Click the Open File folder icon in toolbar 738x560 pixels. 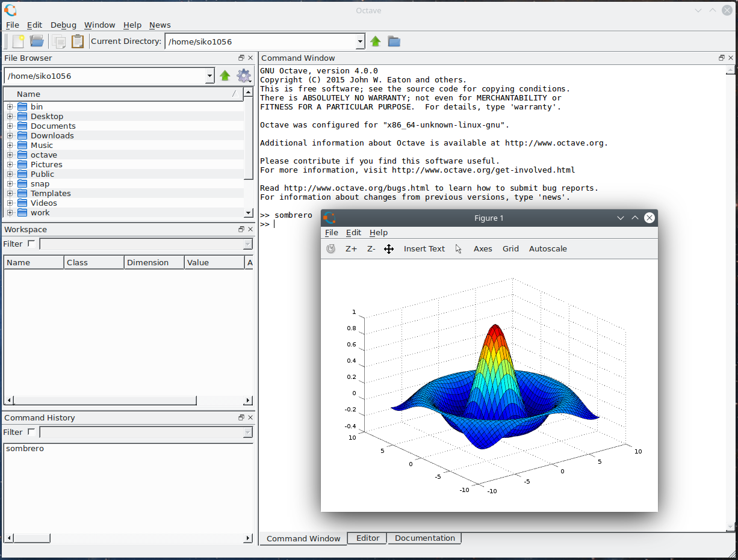coord(37,42)
